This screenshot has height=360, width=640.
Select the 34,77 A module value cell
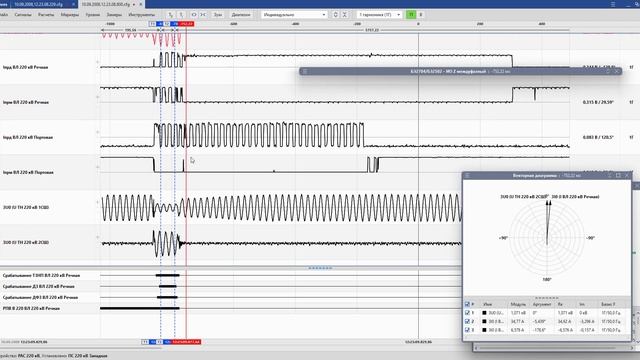pyautogui.click(x=517, y=321)
